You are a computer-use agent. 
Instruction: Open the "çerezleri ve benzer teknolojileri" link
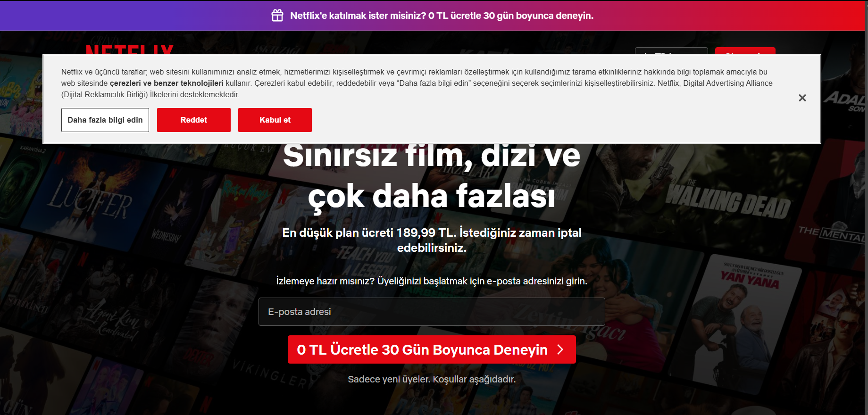click(167, 83)
